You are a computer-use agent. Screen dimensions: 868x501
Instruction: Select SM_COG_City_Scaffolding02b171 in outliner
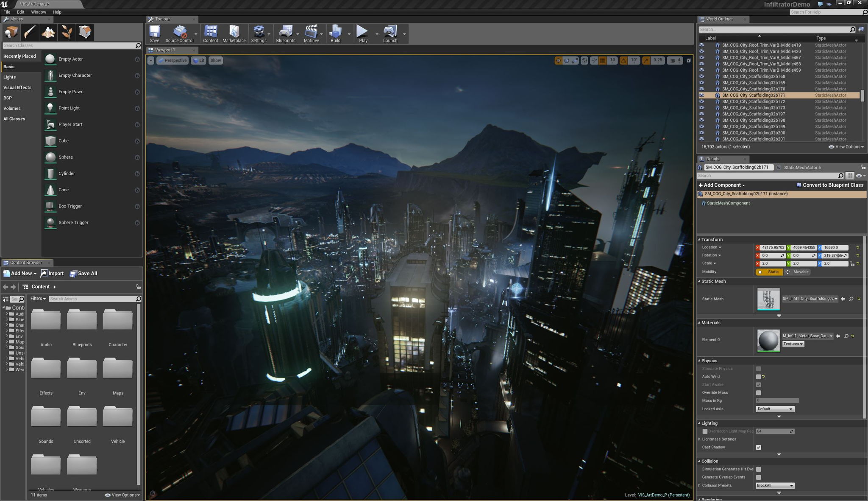(x=757, y=95)
